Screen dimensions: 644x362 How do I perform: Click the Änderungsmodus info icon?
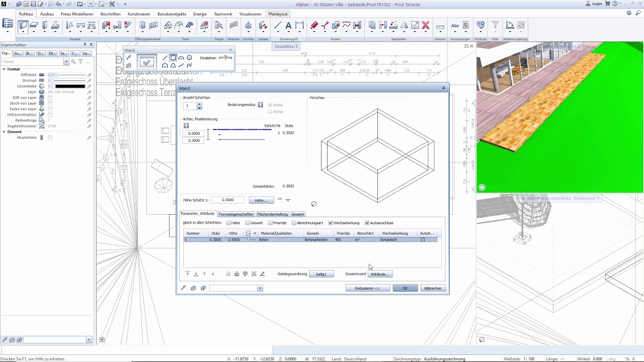pyautogui.click(x=261, y=105)
